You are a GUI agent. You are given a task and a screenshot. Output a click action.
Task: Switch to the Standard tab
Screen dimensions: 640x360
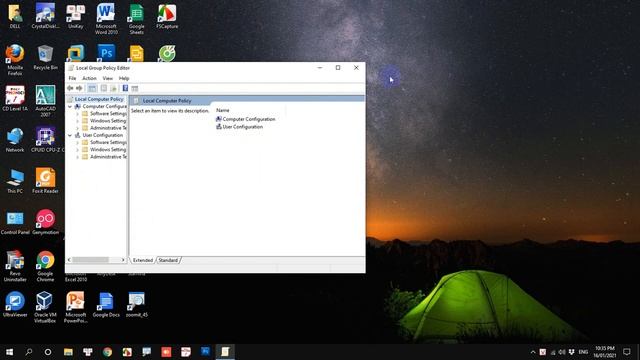tap(168, 260)
